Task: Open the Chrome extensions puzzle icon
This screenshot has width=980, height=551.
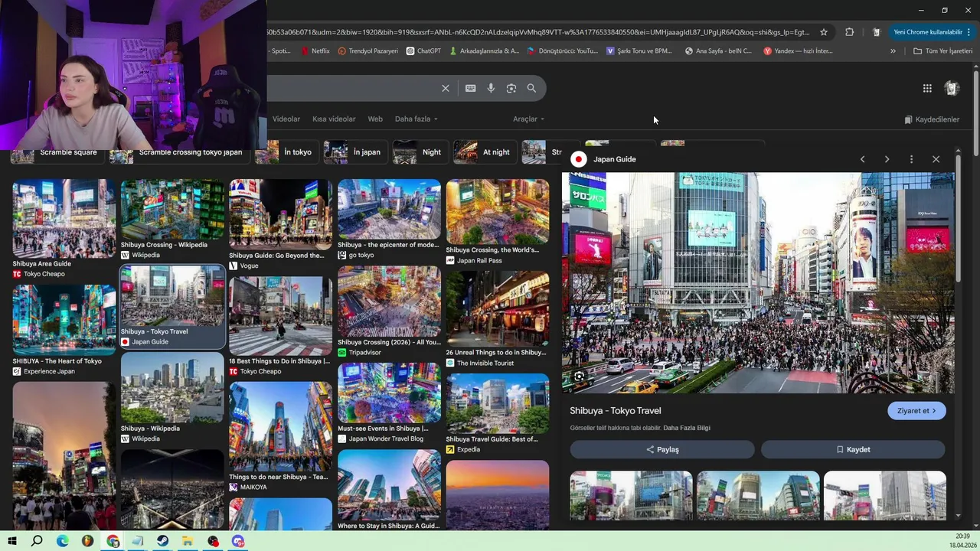Action: (849, 32)
